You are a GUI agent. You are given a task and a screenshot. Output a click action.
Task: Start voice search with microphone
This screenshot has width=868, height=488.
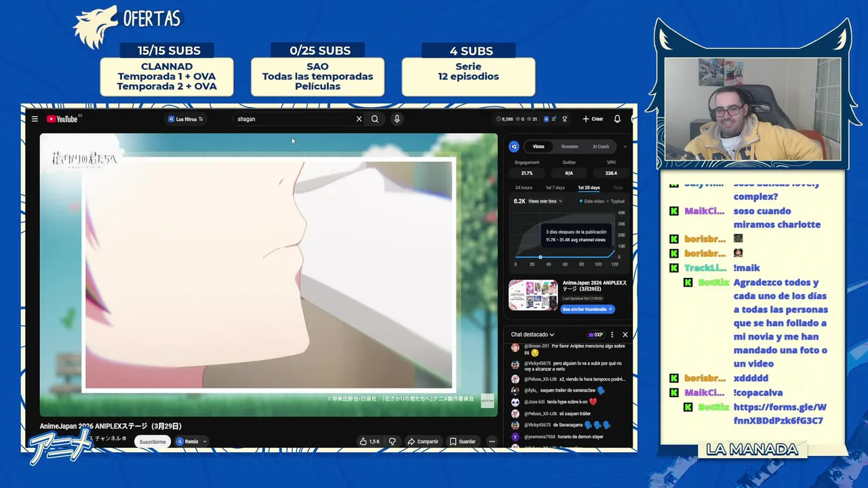pos(397,119)
